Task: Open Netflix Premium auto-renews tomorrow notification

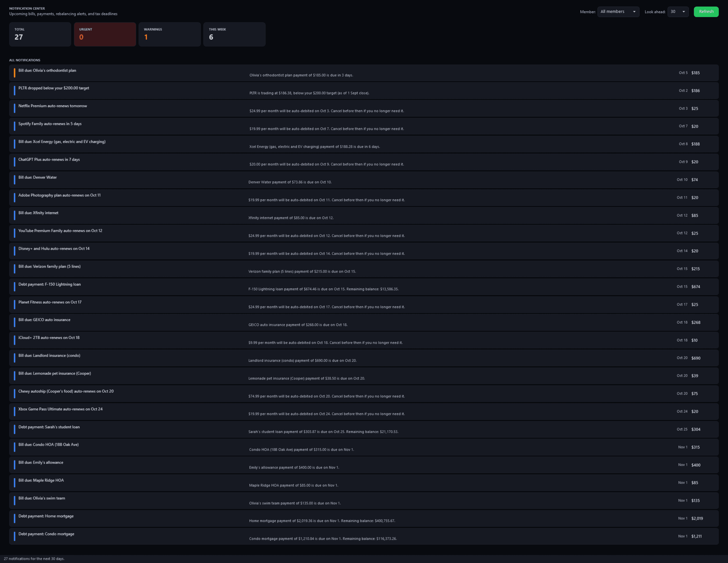Action: [364, 108]
